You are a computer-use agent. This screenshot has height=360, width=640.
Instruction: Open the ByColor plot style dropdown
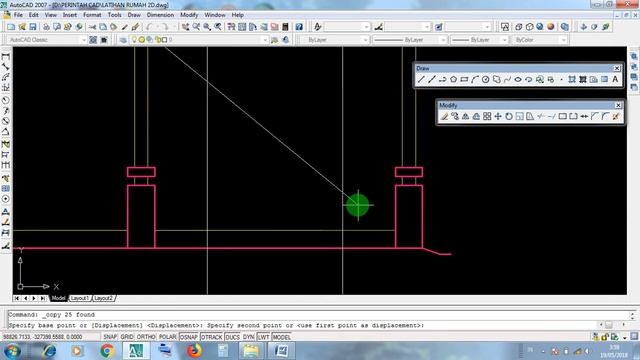[564, 40]
